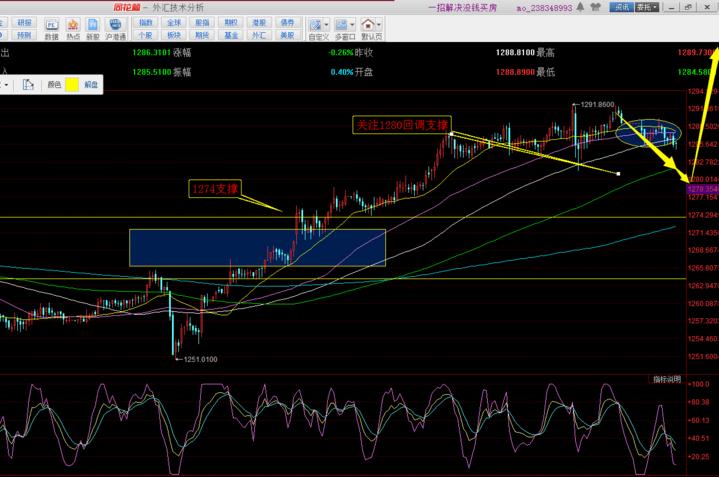This screenshot has height=477, width=719.
Task: Click the 美股 (US stocks) toolbar button
Action: pyautogui.click(x=288, y=35)
